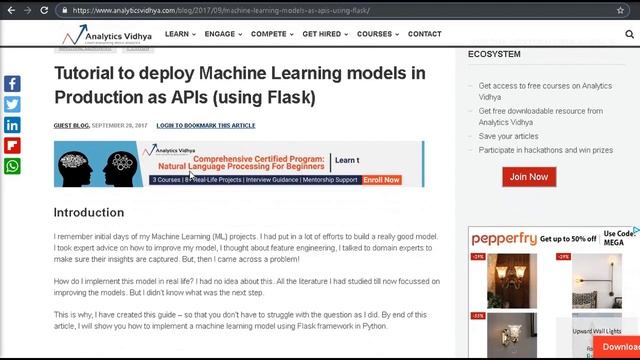Open site search with the magnifier icon
The width and height of the screenshot is (640, 360).
[x=629, y=34]
